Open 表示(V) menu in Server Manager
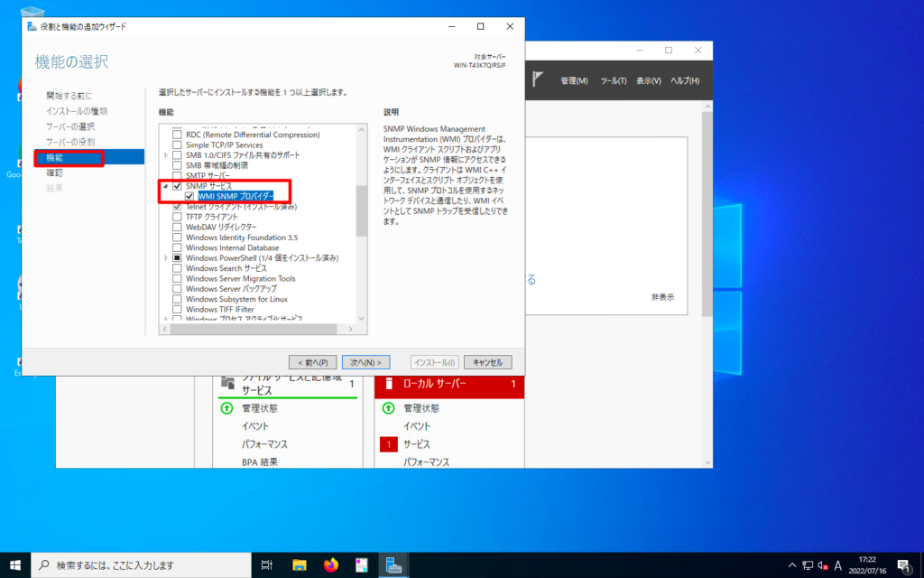The image size is (924, 578). [648, 80]
